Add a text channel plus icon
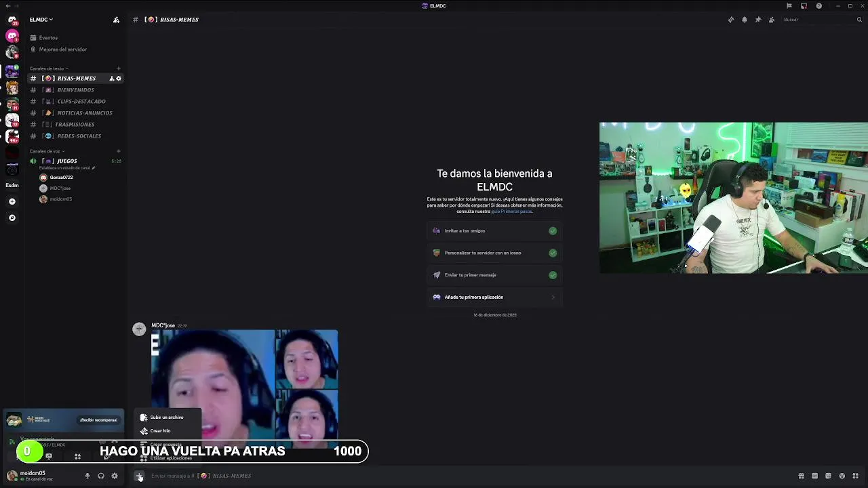The image size is (868, 488). (x=119, y=68)
